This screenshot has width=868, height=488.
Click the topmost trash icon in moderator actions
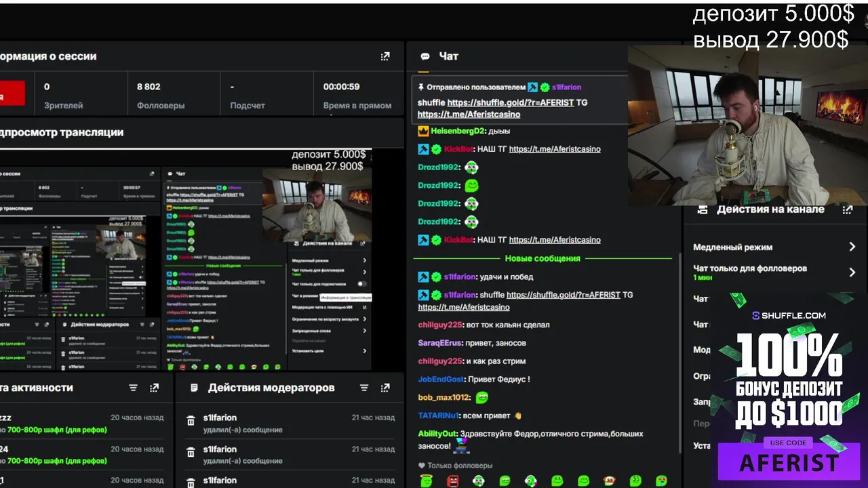(x=191, y=421)
